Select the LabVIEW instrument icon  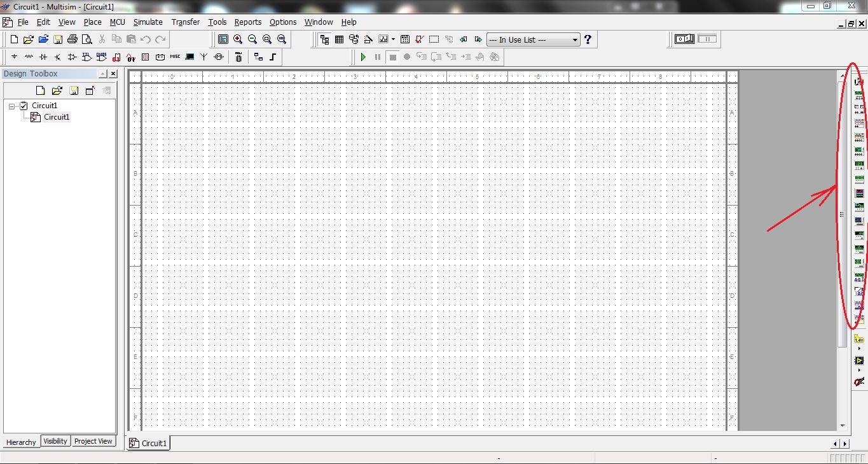tap(859, 361)
